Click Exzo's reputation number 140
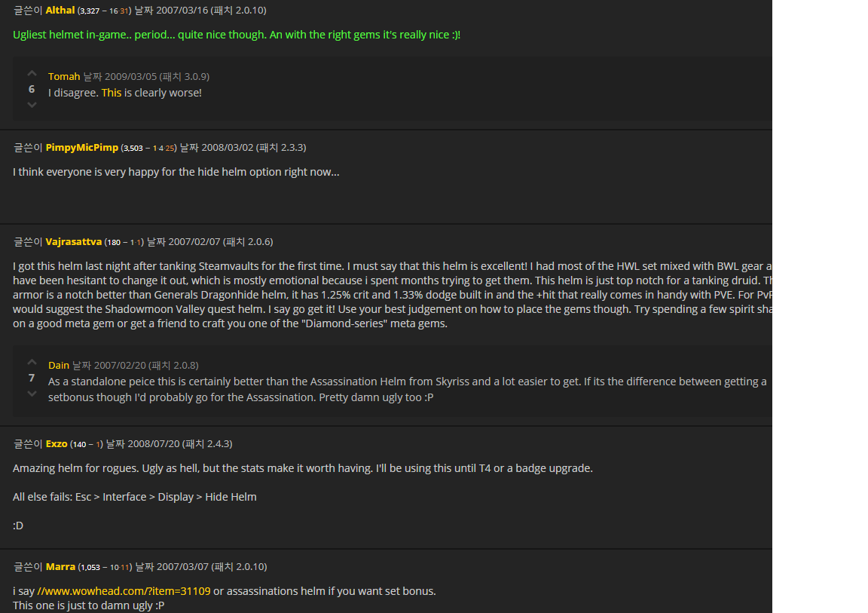 [78, 444]
